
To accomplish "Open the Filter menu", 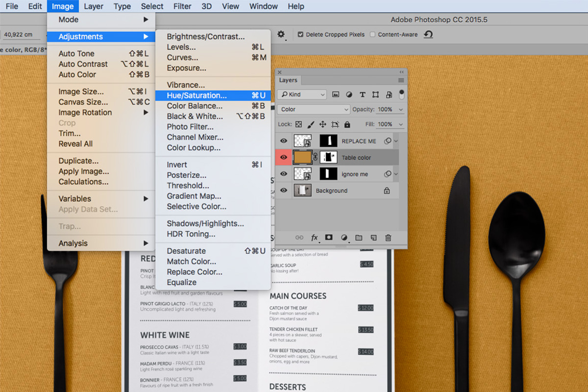I will coord(182,6).
